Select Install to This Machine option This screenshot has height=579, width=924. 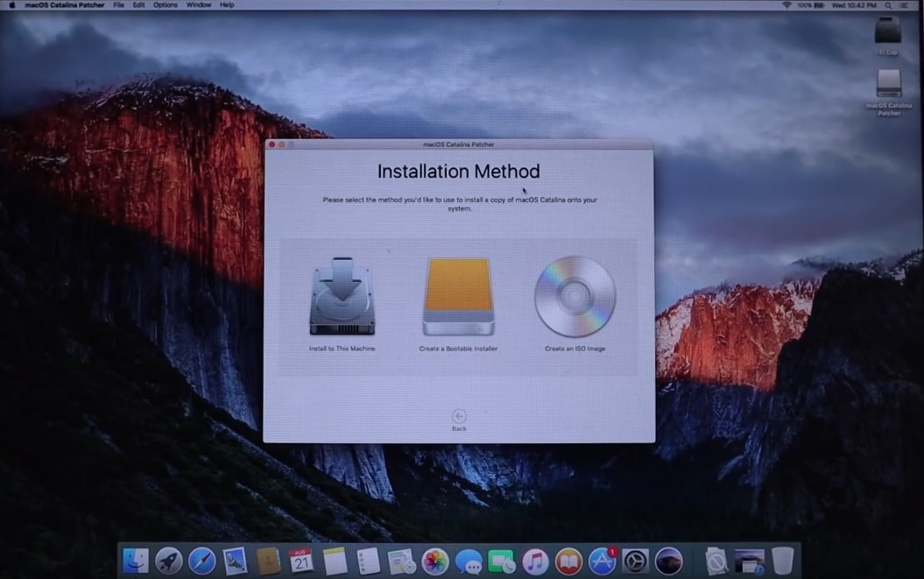click(x=342, y=297)
